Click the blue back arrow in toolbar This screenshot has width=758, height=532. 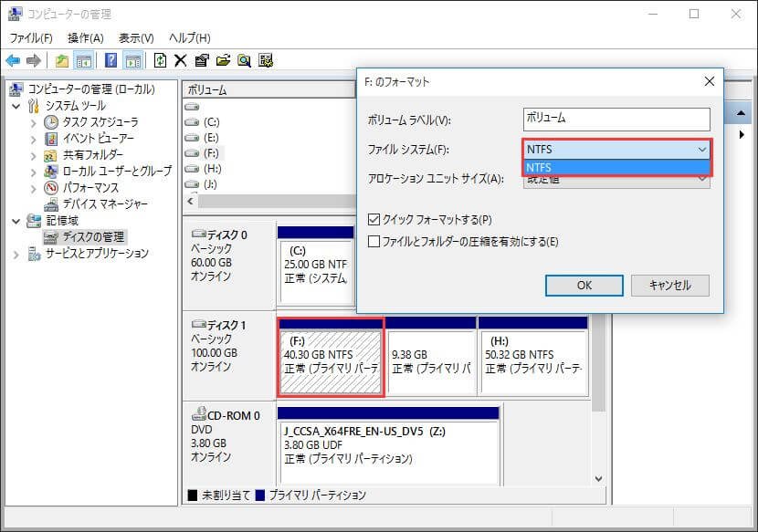[x=13, y=61]
